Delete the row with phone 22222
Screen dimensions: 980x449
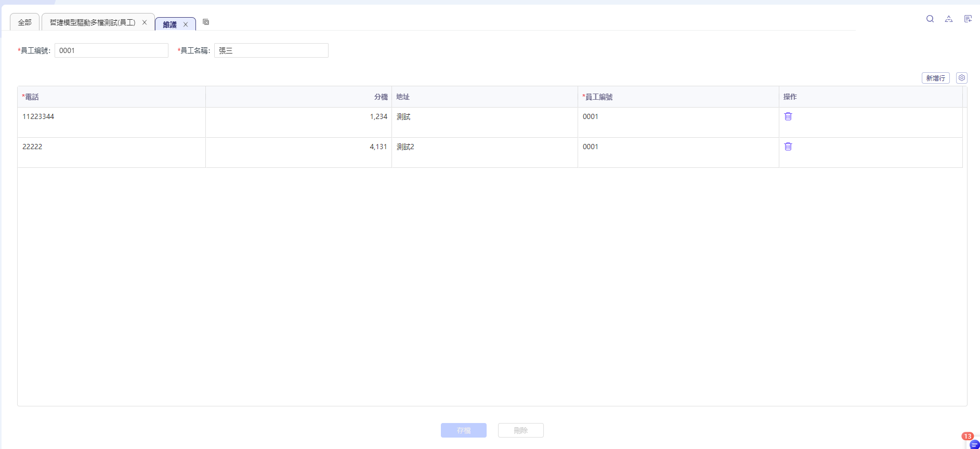[x=788, y=147]
